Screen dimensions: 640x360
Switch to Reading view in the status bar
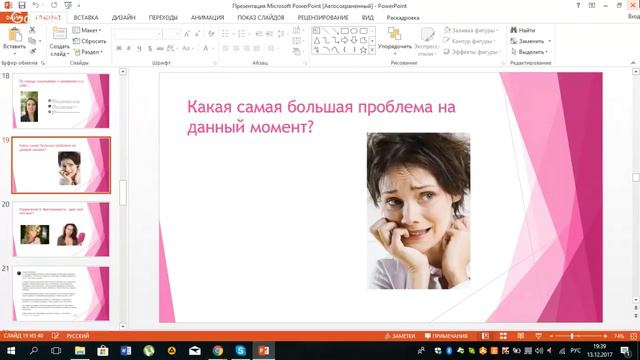coord(521,336)
